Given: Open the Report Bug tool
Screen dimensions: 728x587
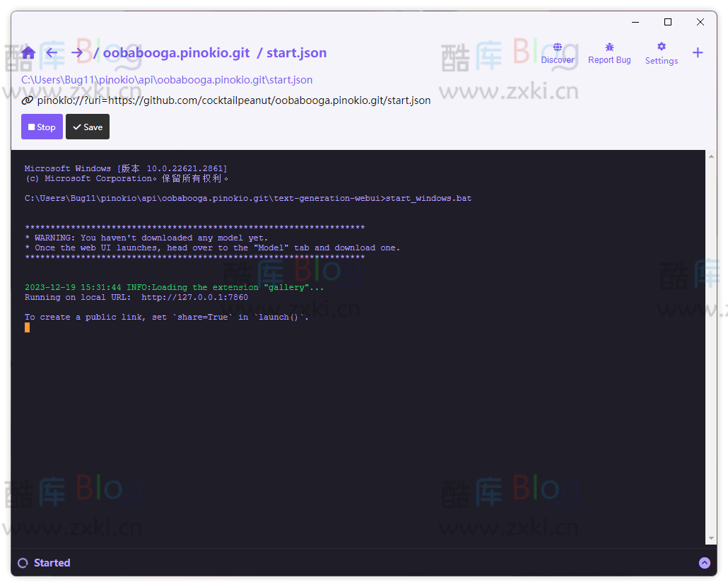Looking at the screenshot, I should pos(609,52).
